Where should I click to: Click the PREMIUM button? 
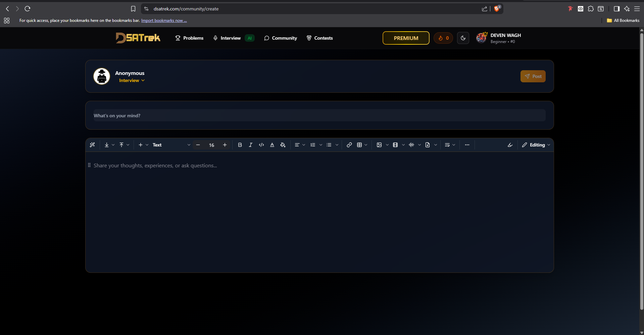406,38
